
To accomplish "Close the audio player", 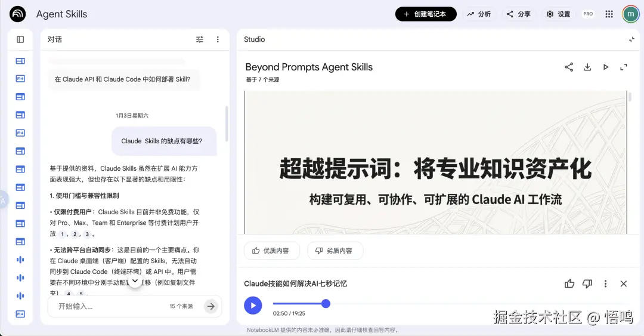I will click(x=624, y=283).
